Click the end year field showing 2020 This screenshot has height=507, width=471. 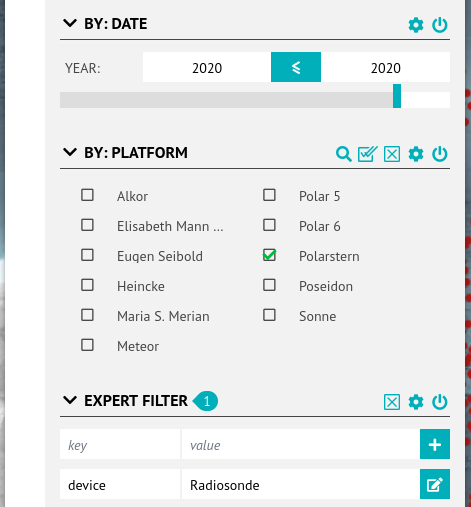[x=386, y=67]
